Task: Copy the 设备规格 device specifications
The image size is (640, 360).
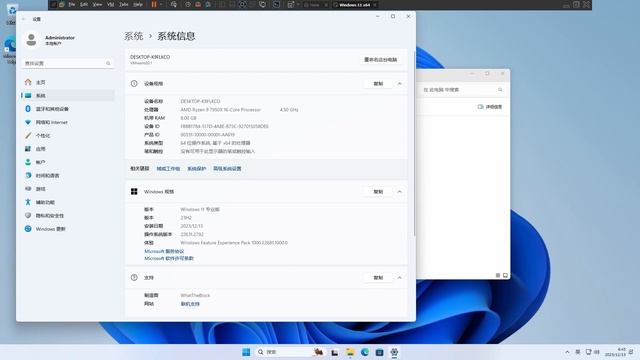Action: point(378,84)
